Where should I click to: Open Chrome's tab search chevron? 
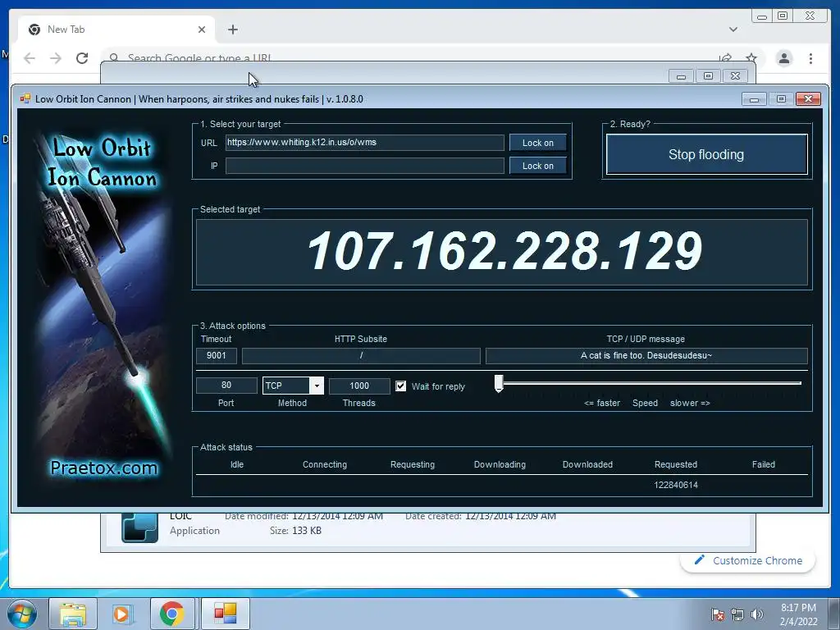pyautogui.click(x=733, y=30)
